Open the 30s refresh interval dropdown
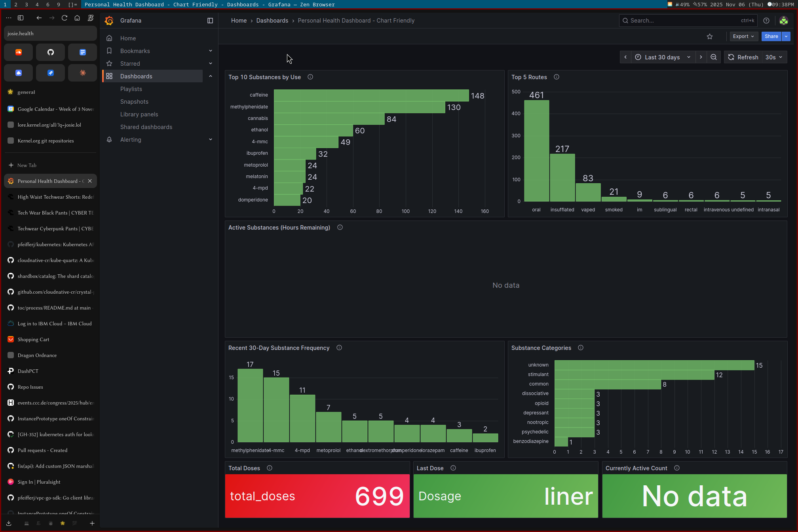The width and height of the screenshot is (798, 532). (x=774, y=57)
